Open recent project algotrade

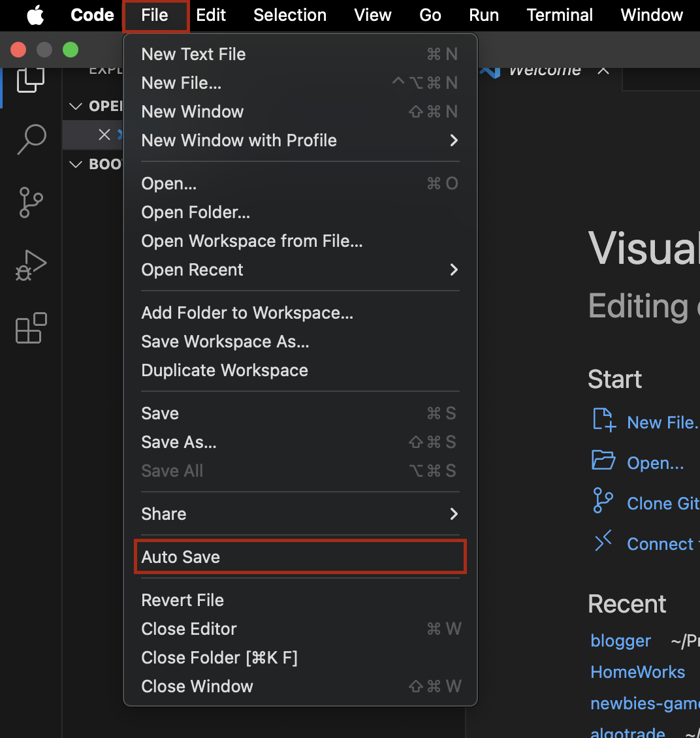[628, 732]
